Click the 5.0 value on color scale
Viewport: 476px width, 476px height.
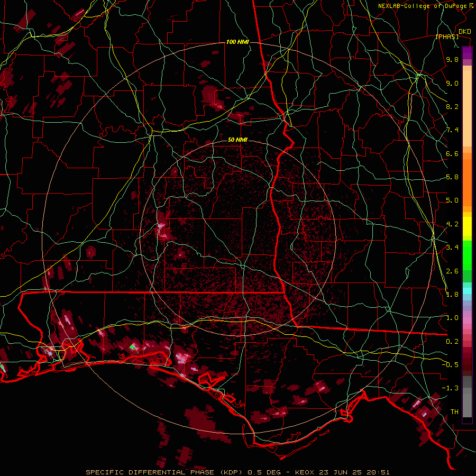point(452,200)
